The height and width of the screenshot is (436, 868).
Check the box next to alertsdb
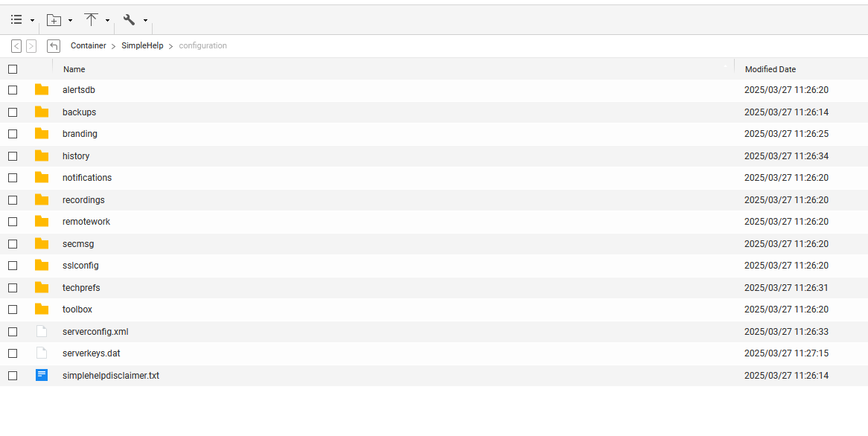coord(13,89)
